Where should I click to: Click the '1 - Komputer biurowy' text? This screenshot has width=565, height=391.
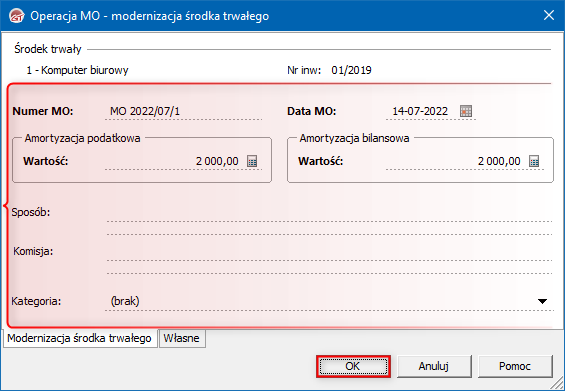[77, 70]
